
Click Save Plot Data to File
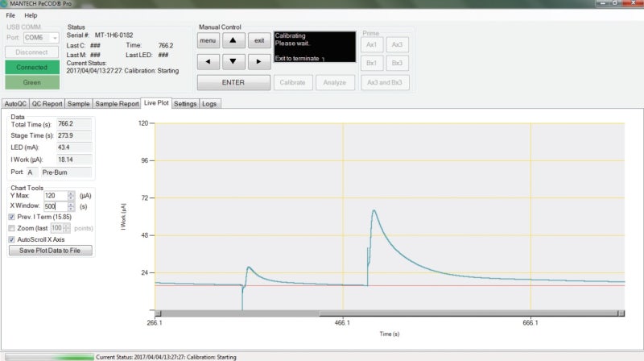(50, 251)
